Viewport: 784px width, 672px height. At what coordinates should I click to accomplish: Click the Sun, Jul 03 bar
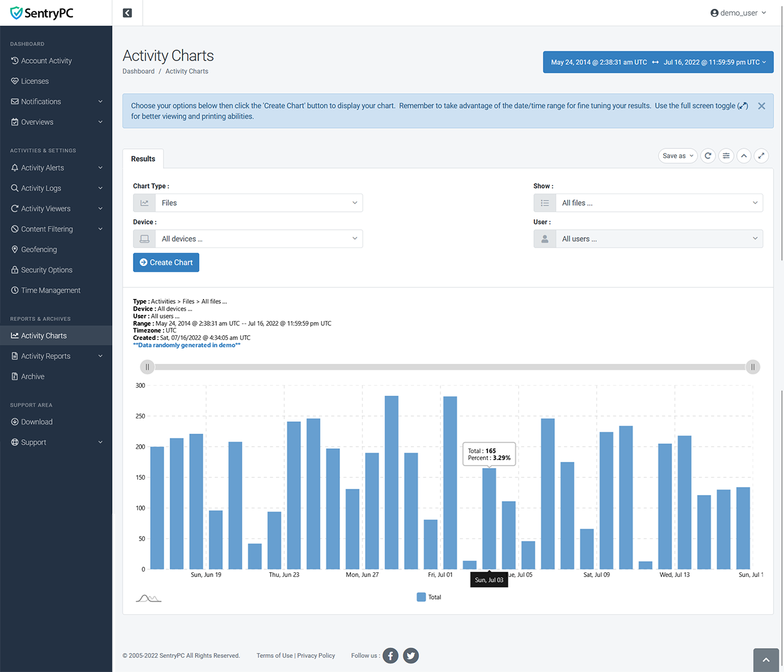(x=489, y=518)
